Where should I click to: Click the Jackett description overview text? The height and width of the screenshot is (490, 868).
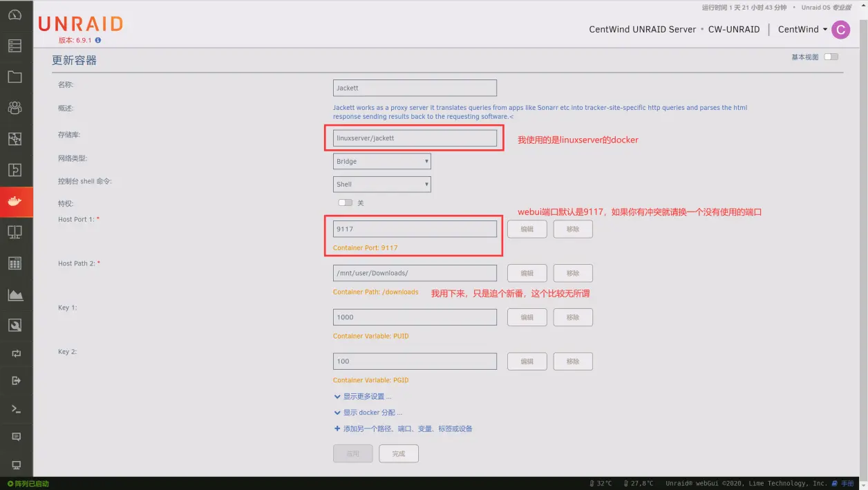coord(540,112)
